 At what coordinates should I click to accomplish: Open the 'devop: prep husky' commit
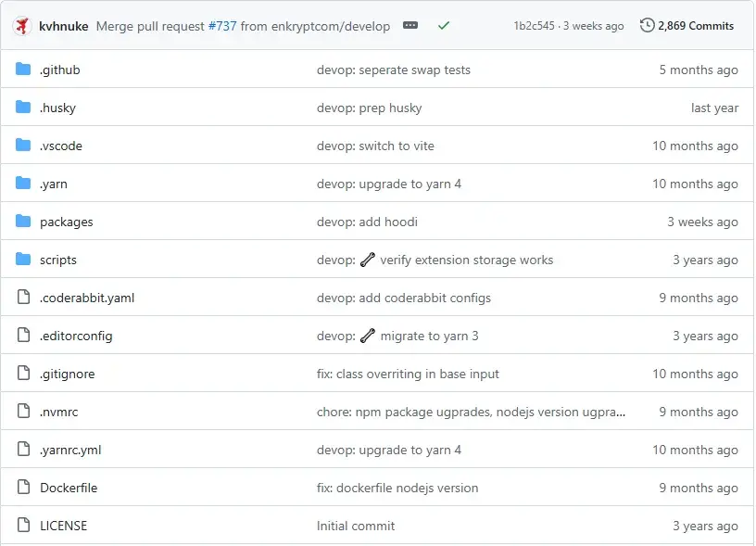[x=370, y=108]
